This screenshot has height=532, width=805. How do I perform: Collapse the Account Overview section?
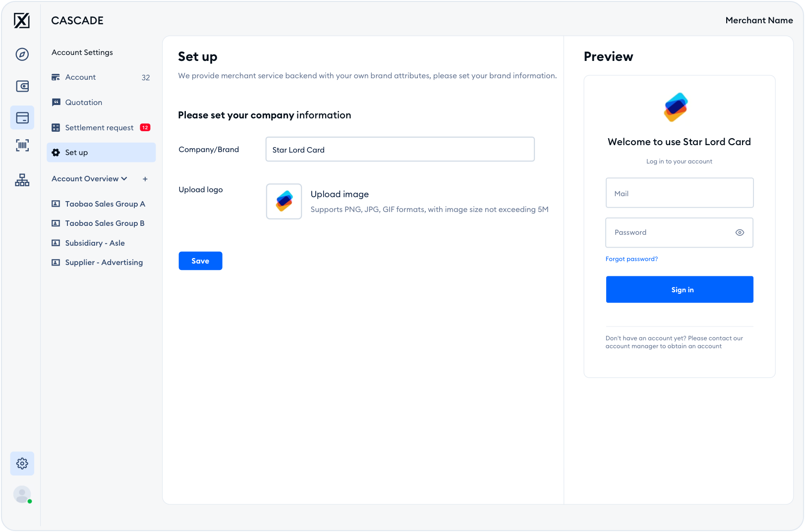[124, 179]
